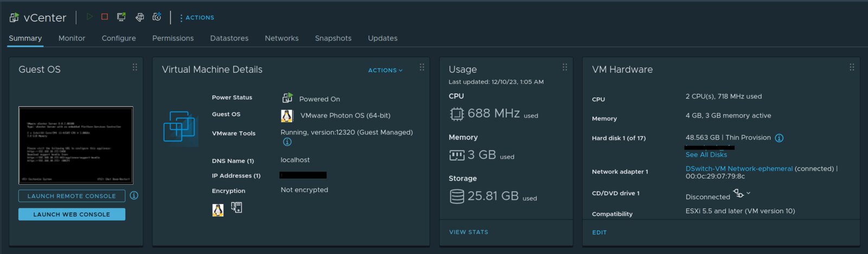This screenshot has height=254, width=868.
Task: Click the storage disk icon in Usage
Action: (x=457, y=196)
